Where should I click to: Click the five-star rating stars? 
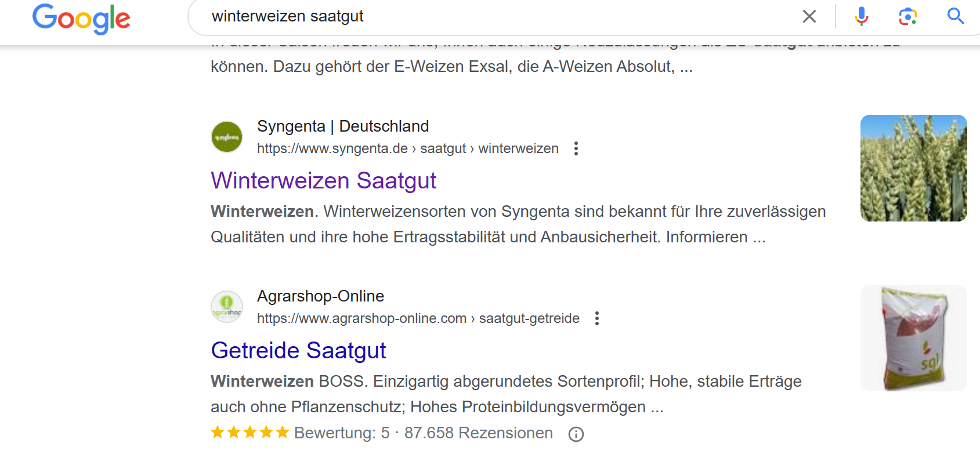coord(249,433)
